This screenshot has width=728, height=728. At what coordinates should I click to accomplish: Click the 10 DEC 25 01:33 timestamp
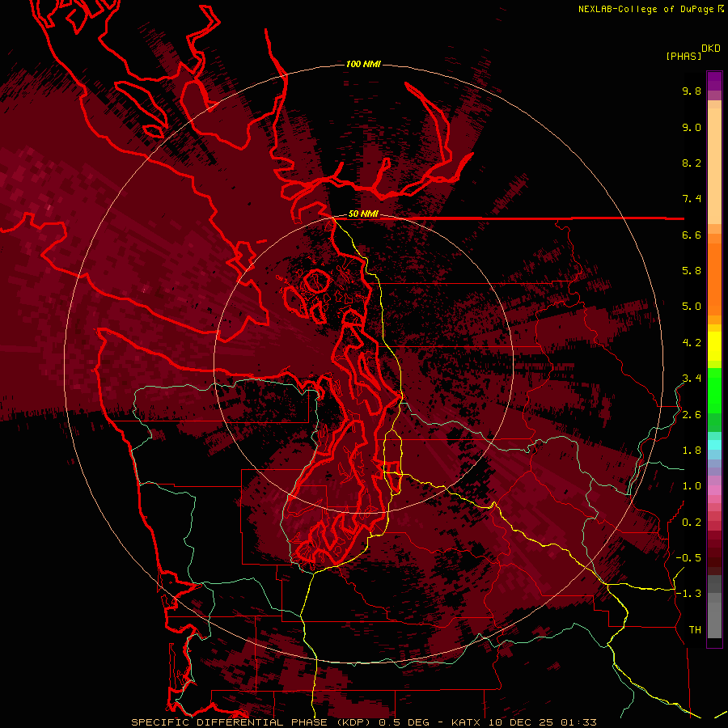(542, 722)
